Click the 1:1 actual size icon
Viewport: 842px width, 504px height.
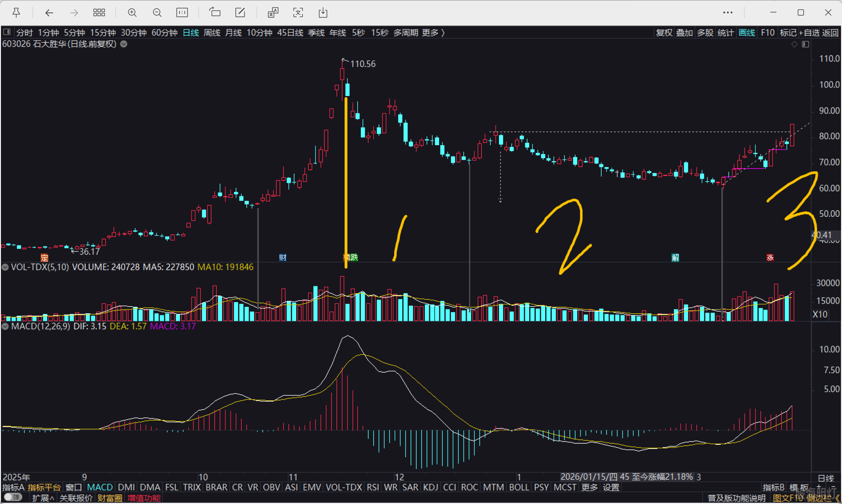coord(182,13)
